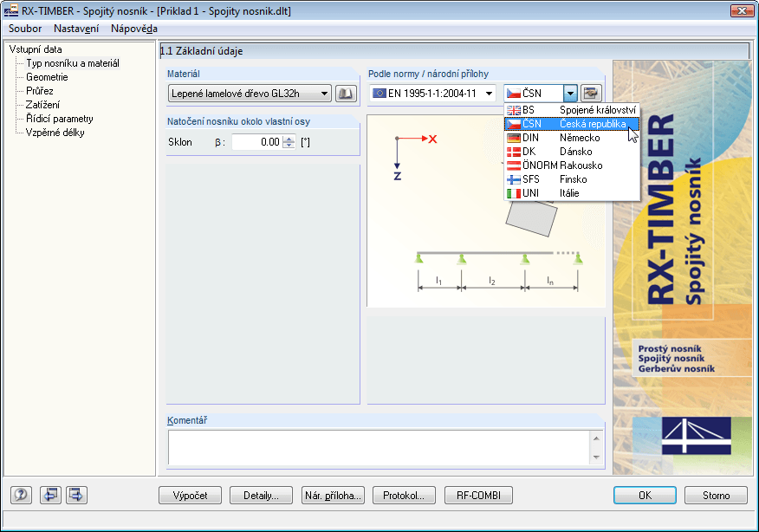Open the Nastavení menu
Image resolution: width=759 pixels, height=532 pixels.
point(76,29)
